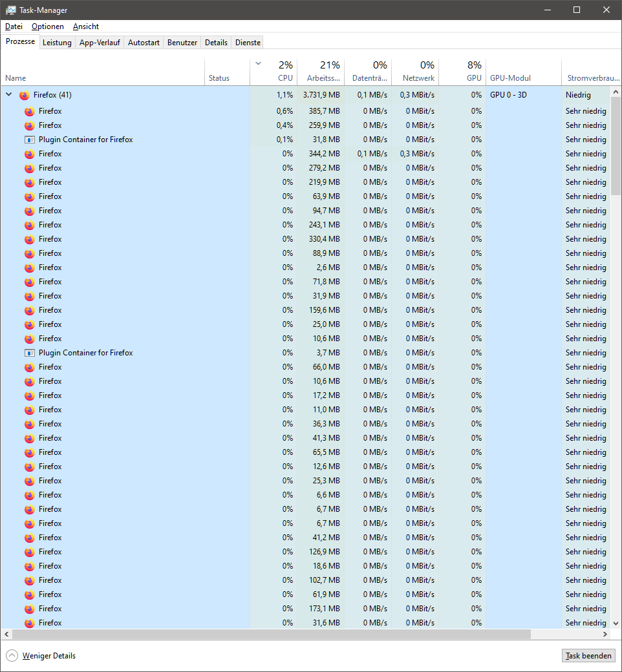
Task: Switch to the App-Verlauf tab
Action: tap(100, 43)
